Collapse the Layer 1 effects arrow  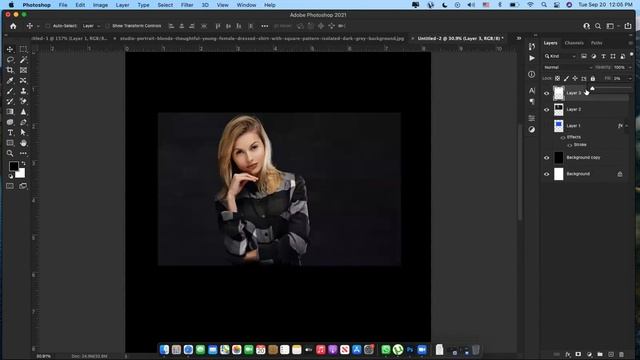(627, 126)
